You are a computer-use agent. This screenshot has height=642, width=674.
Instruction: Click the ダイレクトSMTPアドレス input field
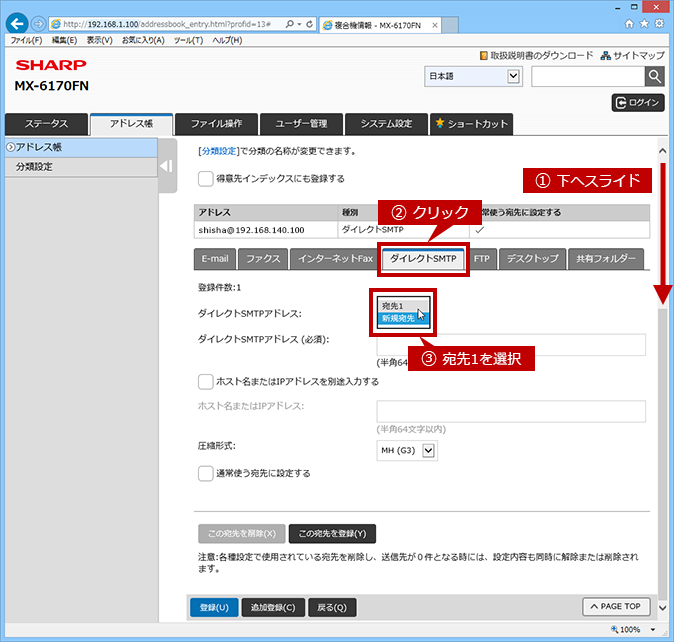[511, 345]
